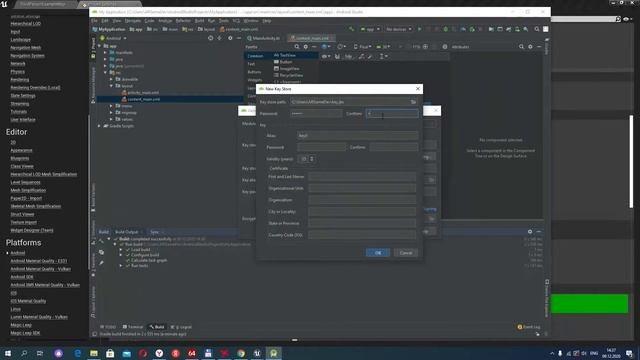Open the Android link under Platforms in Unreal
Image resolution: width=640 pixels, height=360 pixels.
18,253
